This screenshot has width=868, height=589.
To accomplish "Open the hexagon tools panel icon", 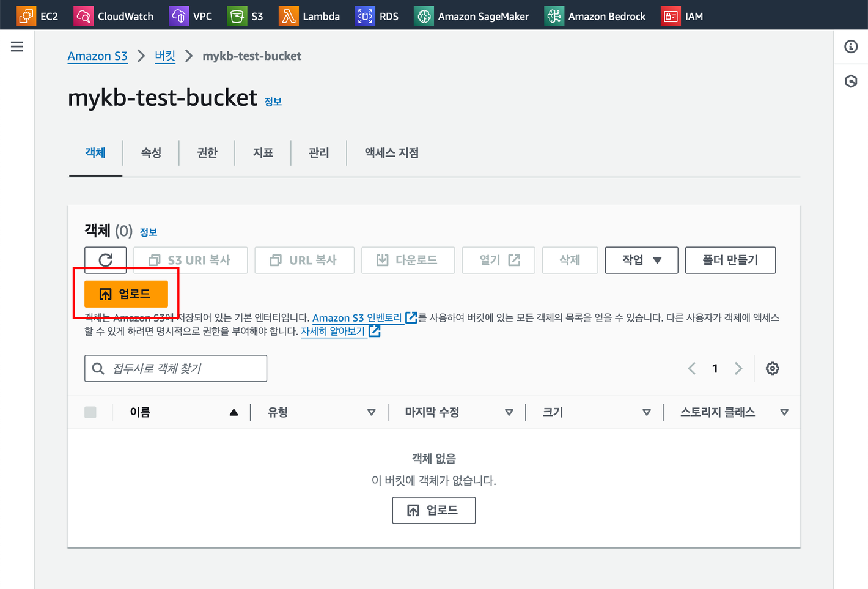I will [851, 81].
